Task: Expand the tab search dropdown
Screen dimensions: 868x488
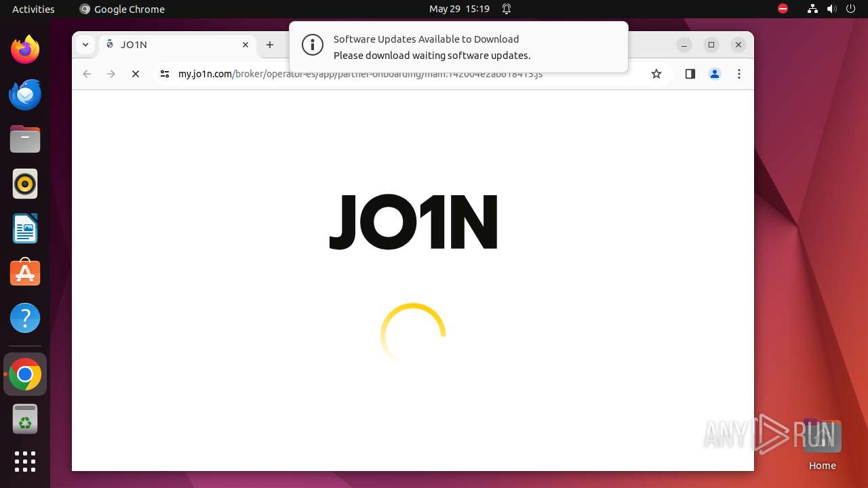Action: click(x=85, y=45)
